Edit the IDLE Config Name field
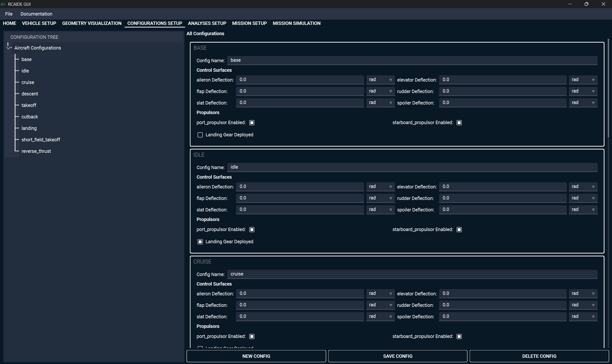This screenshot has width=612, height=364. pyautogui.click(x=412, y=167)
